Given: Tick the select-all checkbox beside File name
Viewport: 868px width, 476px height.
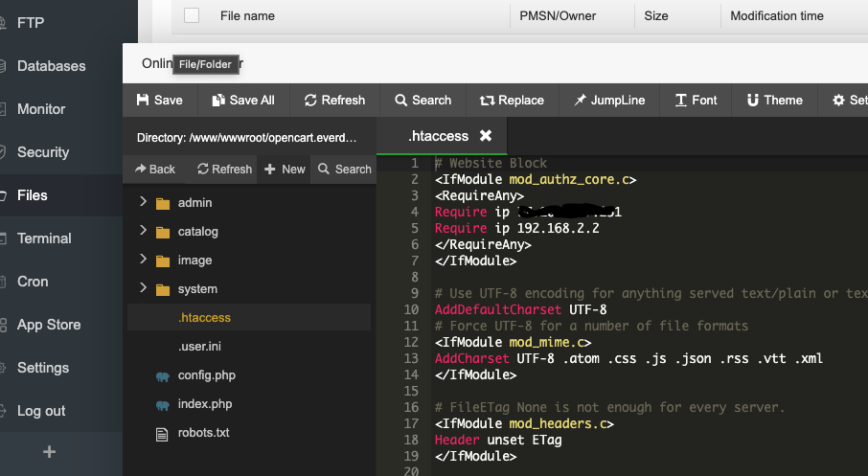Looking at the screenshot, I should coord(192,15).
